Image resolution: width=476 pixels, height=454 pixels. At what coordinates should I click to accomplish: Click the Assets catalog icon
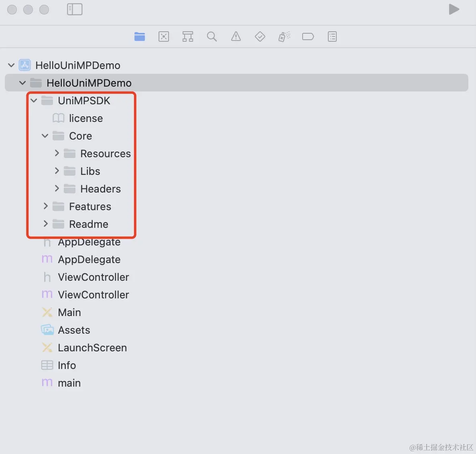coord(47,330)
